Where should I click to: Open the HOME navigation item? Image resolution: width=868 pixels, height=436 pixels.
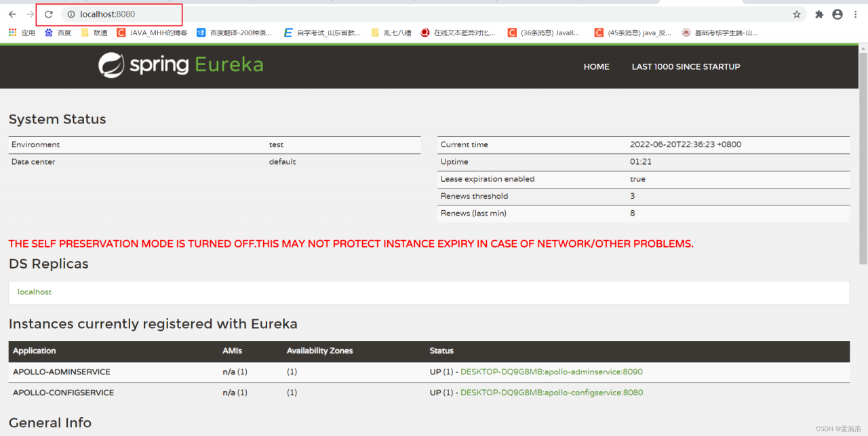[596, 66]
